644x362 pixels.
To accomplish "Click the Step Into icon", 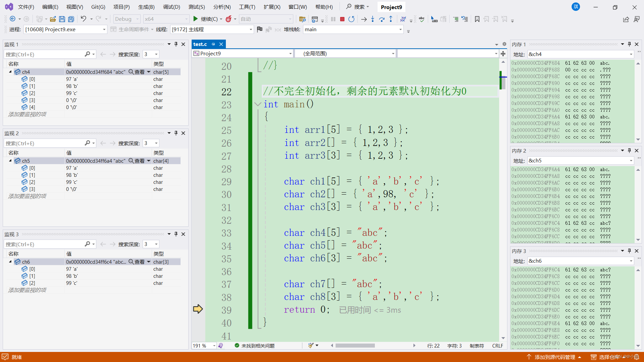I will [373, 19].
